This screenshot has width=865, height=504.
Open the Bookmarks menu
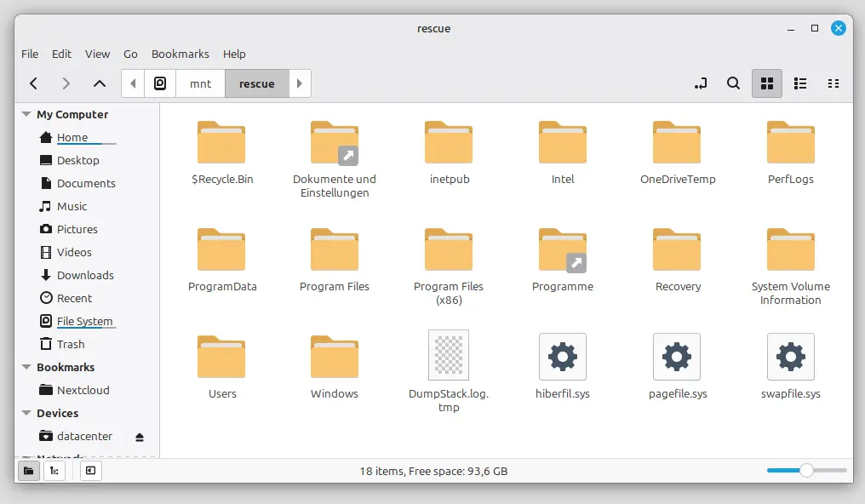click(180, 54)
